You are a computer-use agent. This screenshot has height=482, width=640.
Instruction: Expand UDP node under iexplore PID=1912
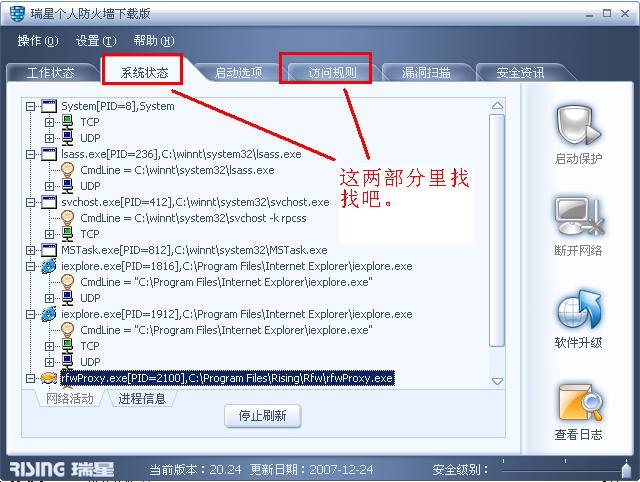49,362
